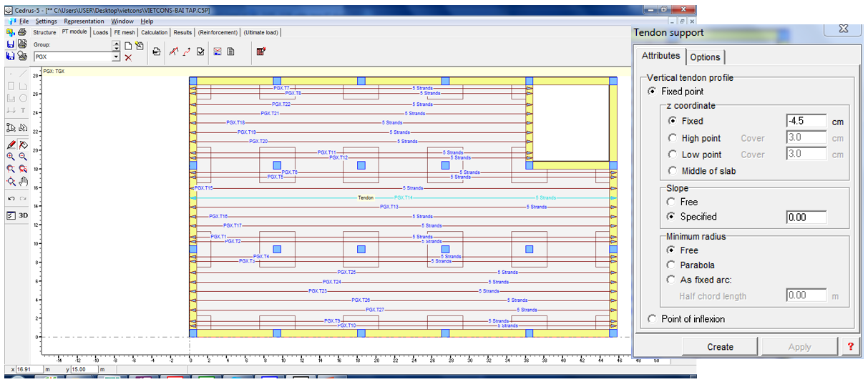Click the lower blue save disk icon

(x=11, y=56)
